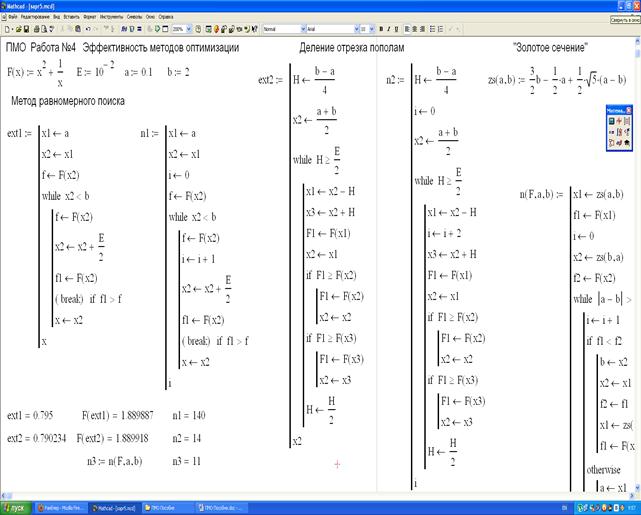The height and width of the screenshot is (515, 641).
Task: Close the floating Math palette
Action: tap(628, 110)
